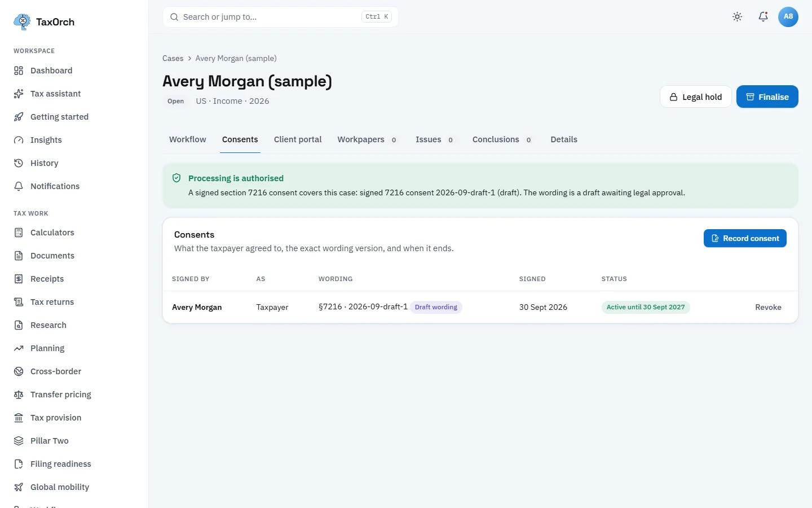Screen dimensions: 812x508
Task: Click the Draft wording badge
Action: click(436, 307)
